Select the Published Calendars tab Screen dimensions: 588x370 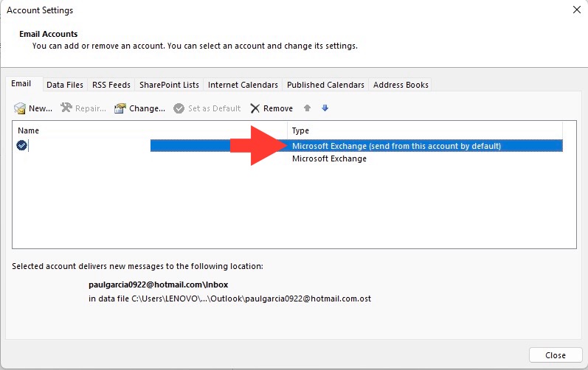[x=325, y=85]
